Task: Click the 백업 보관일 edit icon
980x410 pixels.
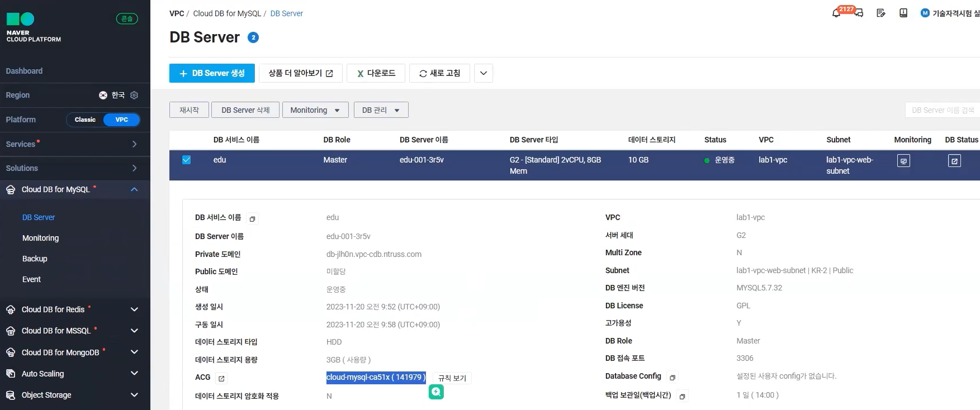Action: click(x=682, y=397)
